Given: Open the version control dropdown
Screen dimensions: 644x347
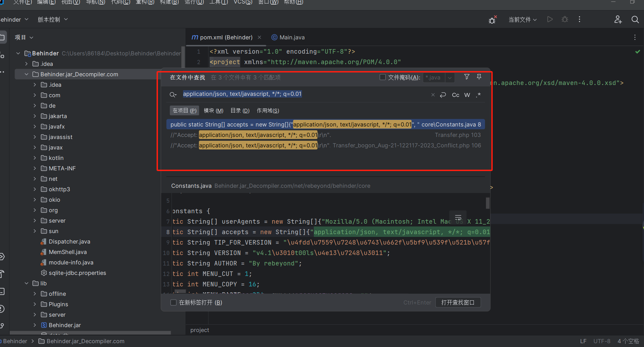Looking at the screenshot, I should 53,20.
